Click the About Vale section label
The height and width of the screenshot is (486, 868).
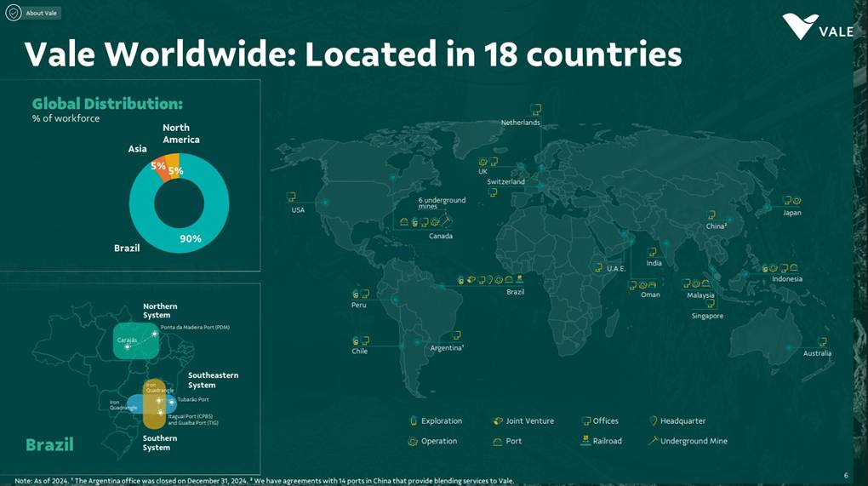(x=42, y=13)
